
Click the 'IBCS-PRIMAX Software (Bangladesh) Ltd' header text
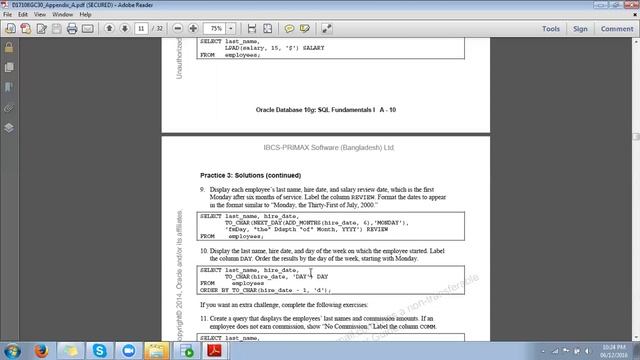(x=329, y=148)
